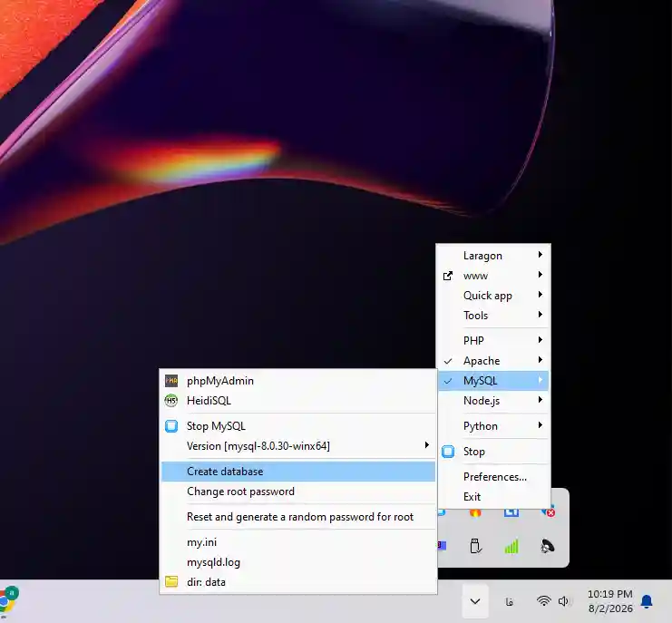Toggle the checked Apache service entry
Screen dimensions: 672x623
(493, 361)
